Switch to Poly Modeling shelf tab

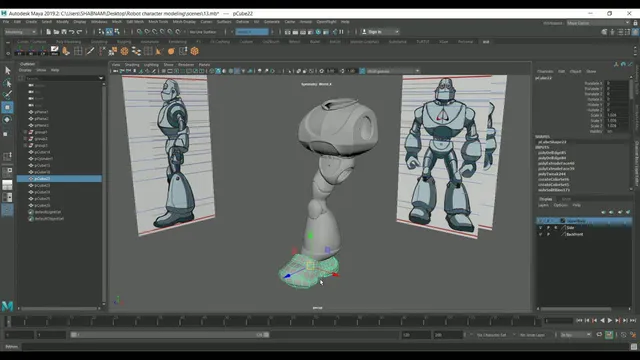[x=68, y=42]
